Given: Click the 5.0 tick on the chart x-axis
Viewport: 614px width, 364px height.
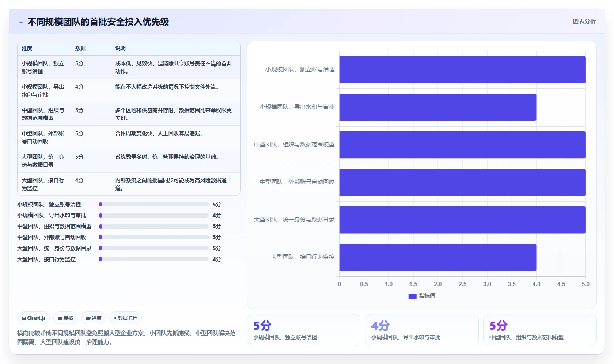Looking at the screenshot, I should 586,285.
